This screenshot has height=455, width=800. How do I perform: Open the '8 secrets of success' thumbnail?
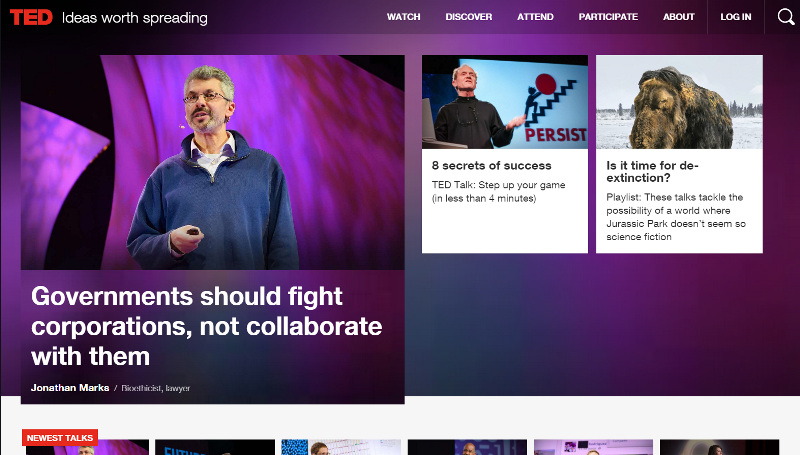505,102
